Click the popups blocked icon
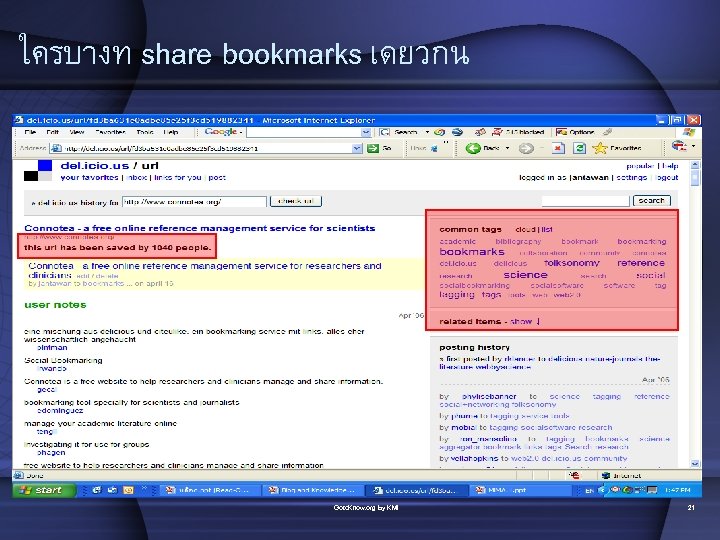The image size is (720, 540). click(x=497, y=132)
